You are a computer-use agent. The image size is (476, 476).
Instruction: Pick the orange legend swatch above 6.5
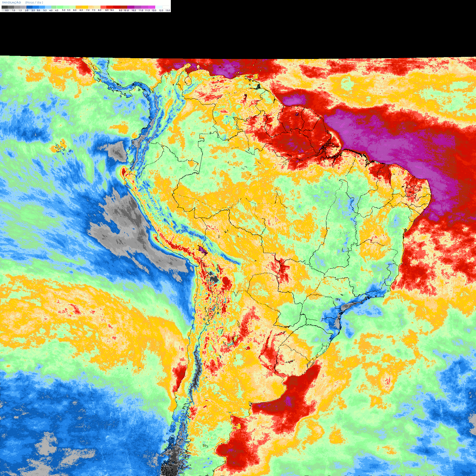[79, 7]
